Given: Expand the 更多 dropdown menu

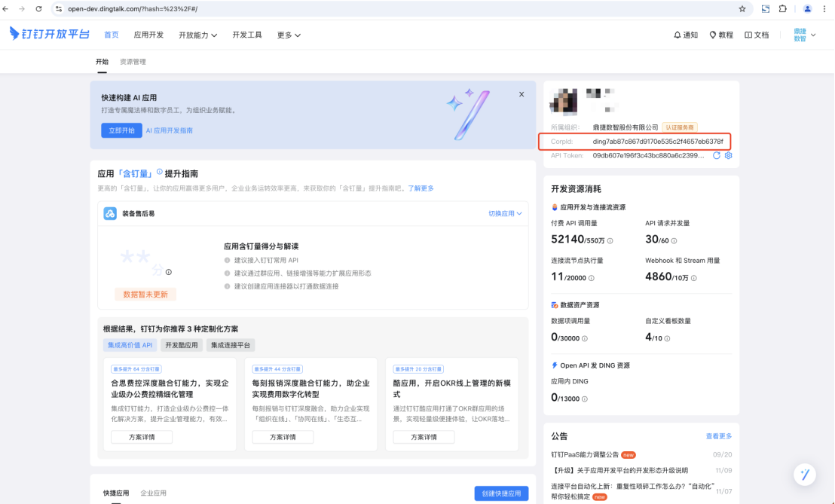Looking at the screenshot, I should (289, 35).
